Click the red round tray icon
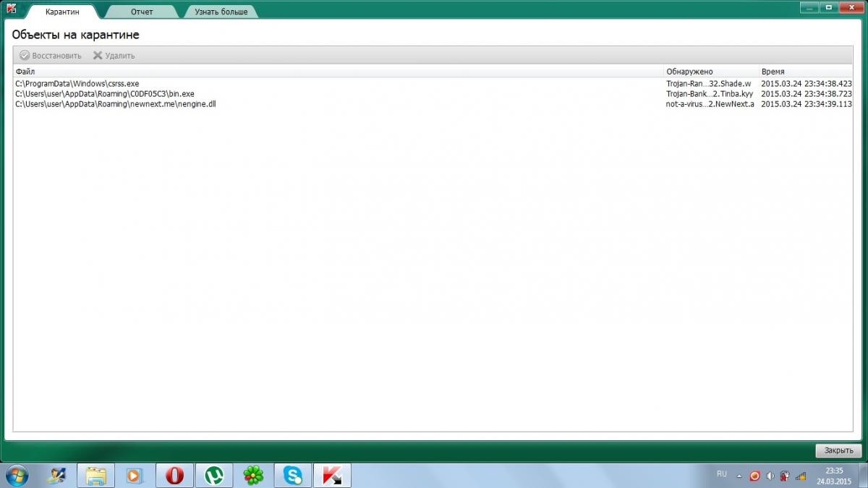 [x=754, y=476]
